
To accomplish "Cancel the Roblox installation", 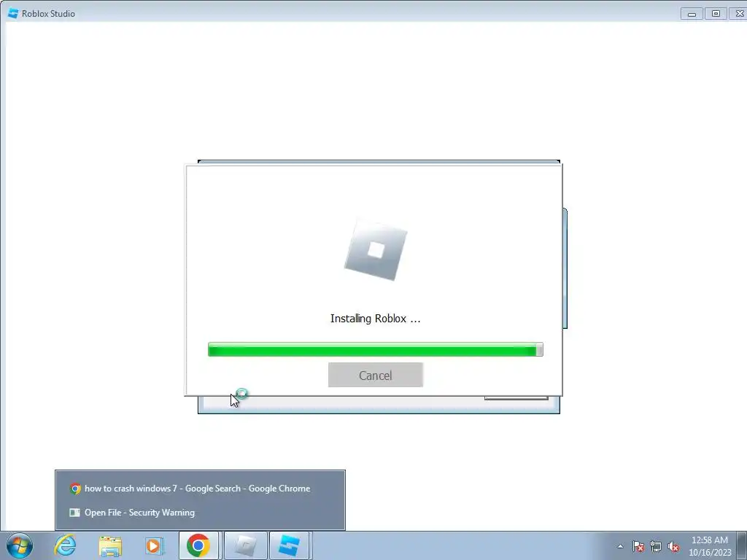I will 376,376.
